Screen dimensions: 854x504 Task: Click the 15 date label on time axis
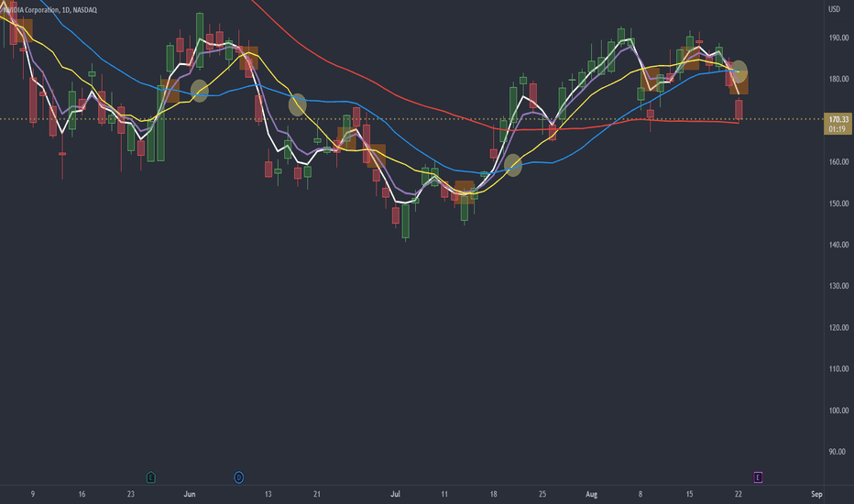point(689,494)
